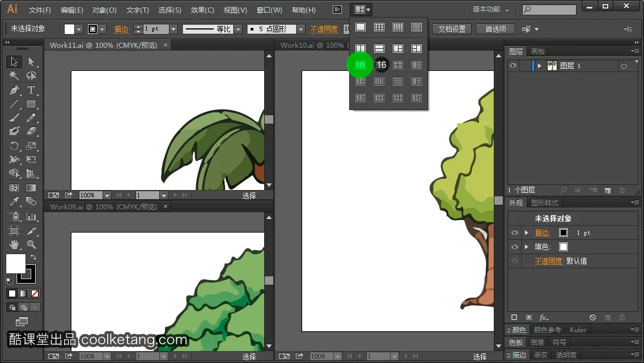
Task: Select the Selection tool (black arrow)
Action: pyautogui.click(x=14, y=62)
